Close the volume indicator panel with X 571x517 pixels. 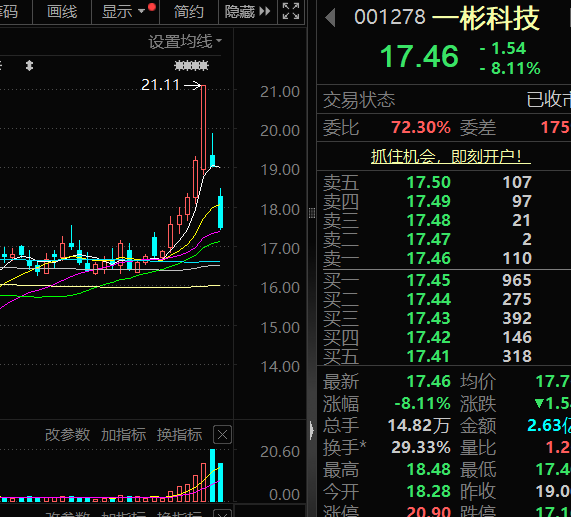pyautogui.click(x=222, y=435)
